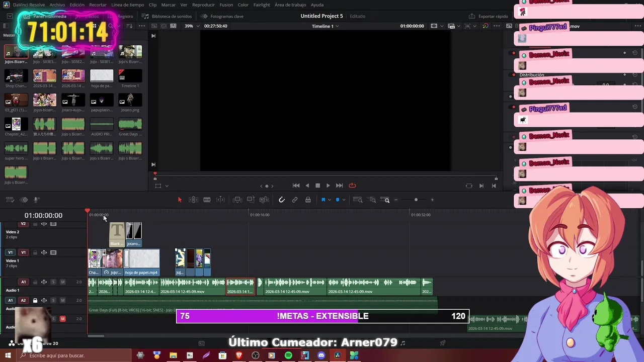Click the Detail Zoom icon

(x=372, y=200)
